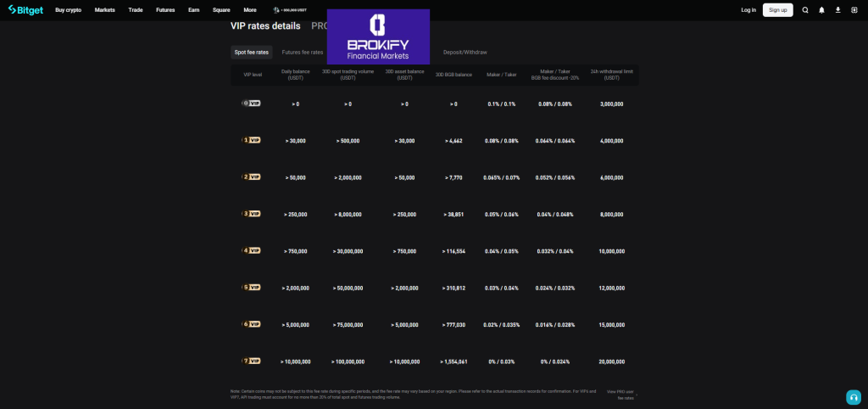Switch to the Futures fee rates tab

pos(302,53)
